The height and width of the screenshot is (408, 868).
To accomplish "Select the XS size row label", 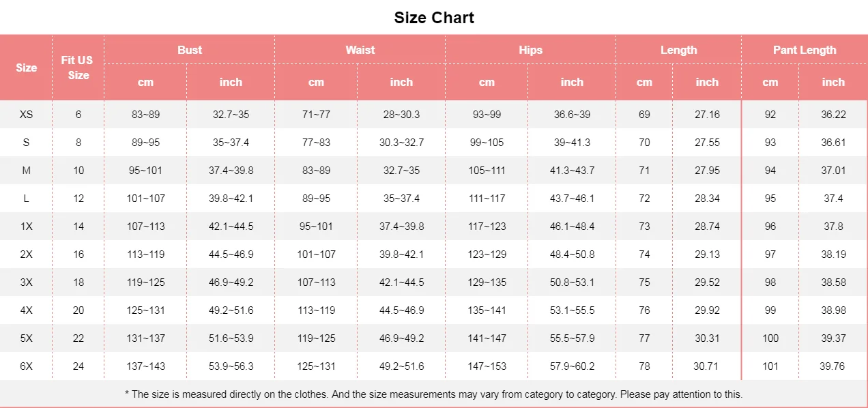I will click(26, 115).
